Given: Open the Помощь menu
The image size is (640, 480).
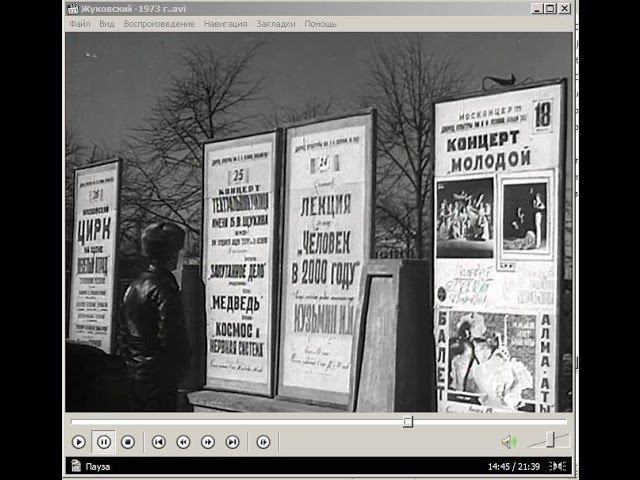Looking at the screenshot, I should [320, 24].
